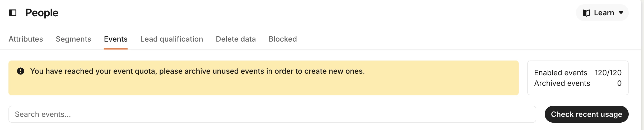644x130 pixels.
Task: View the Blocked tab
Action: pyautogui.click(x=283, y=39)
